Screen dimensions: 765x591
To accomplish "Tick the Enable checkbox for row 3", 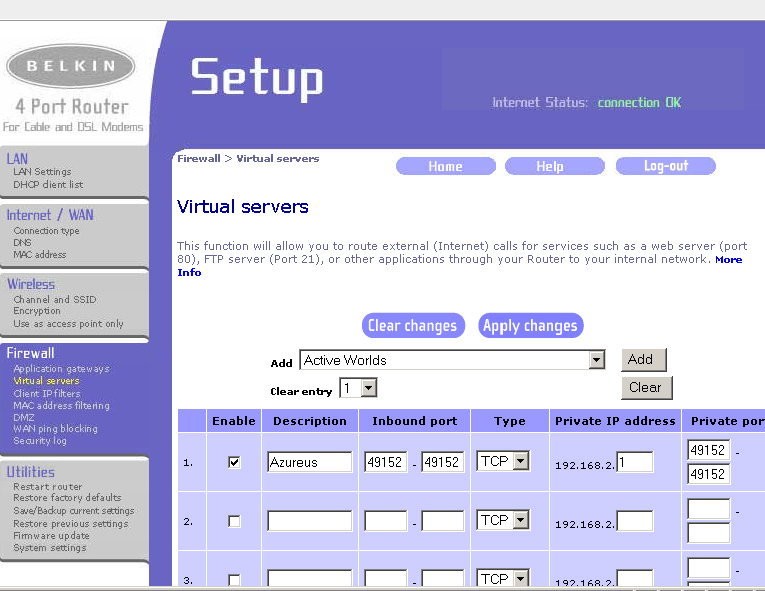I will coord(234,579).
